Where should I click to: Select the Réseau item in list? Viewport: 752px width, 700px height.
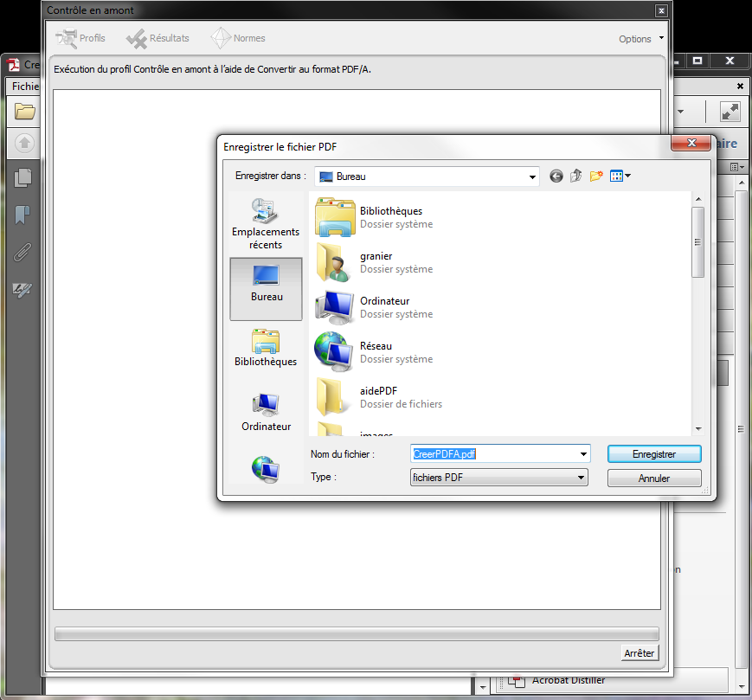click(x=376, y=351)
